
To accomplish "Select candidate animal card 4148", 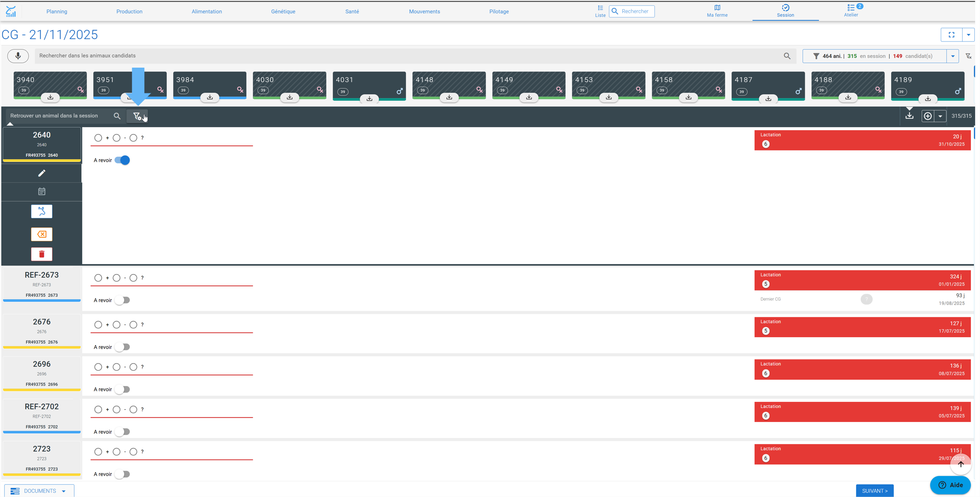I will click(x=449, y=86).
